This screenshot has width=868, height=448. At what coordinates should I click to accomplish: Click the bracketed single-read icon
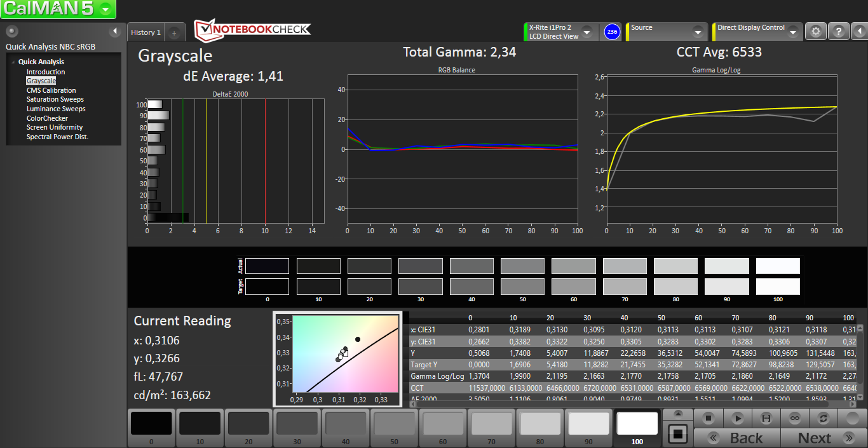point(766,418)
